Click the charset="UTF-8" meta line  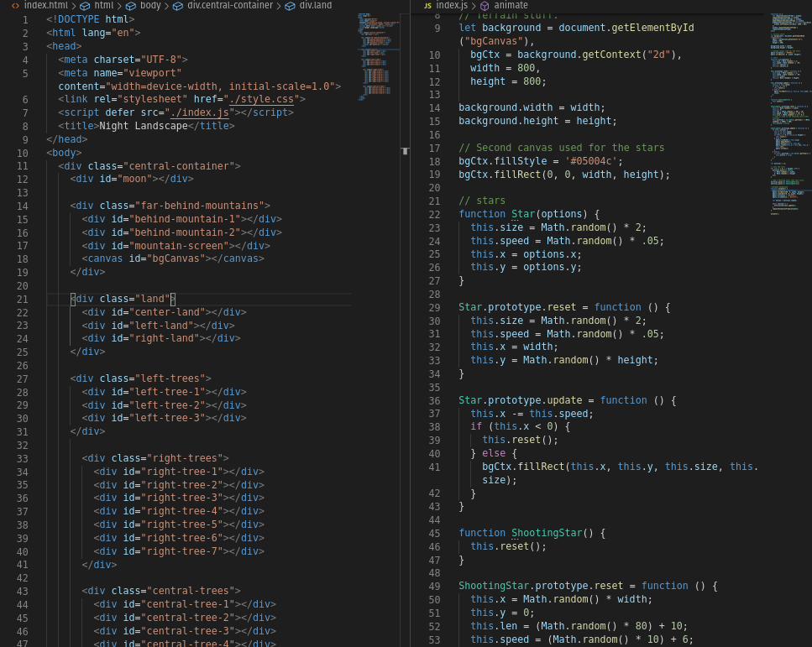pyautogui.click(x=123, y=60)
